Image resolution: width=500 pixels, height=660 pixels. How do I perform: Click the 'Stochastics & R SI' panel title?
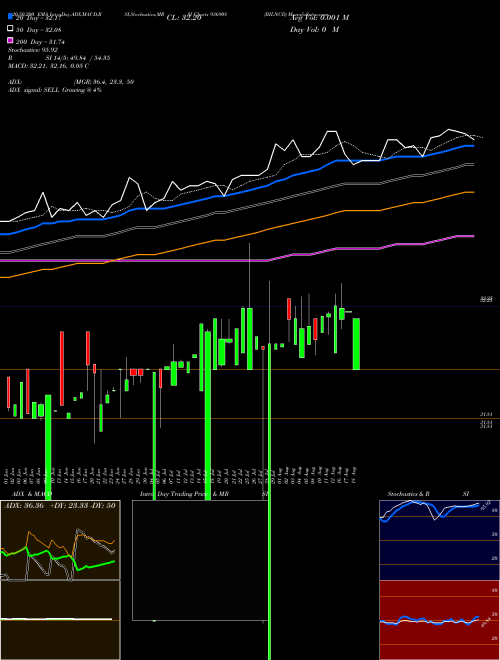(428, 494)
